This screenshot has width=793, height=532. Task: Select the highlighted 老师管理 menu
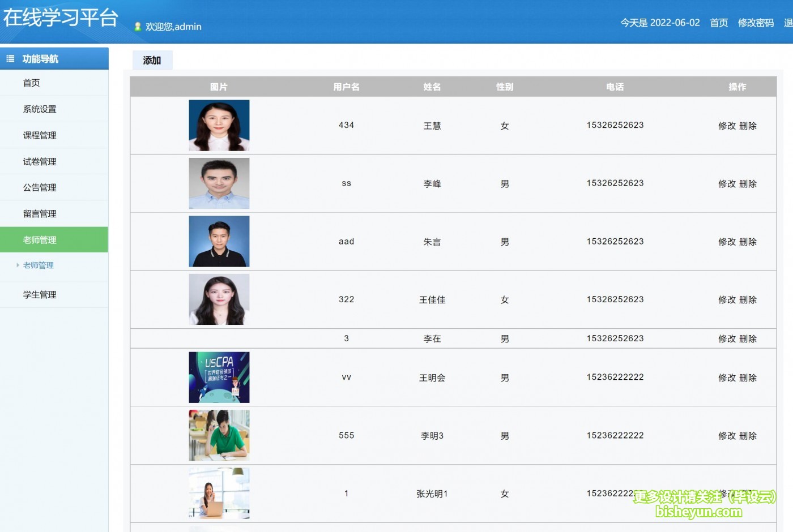(x=54, y=239)
